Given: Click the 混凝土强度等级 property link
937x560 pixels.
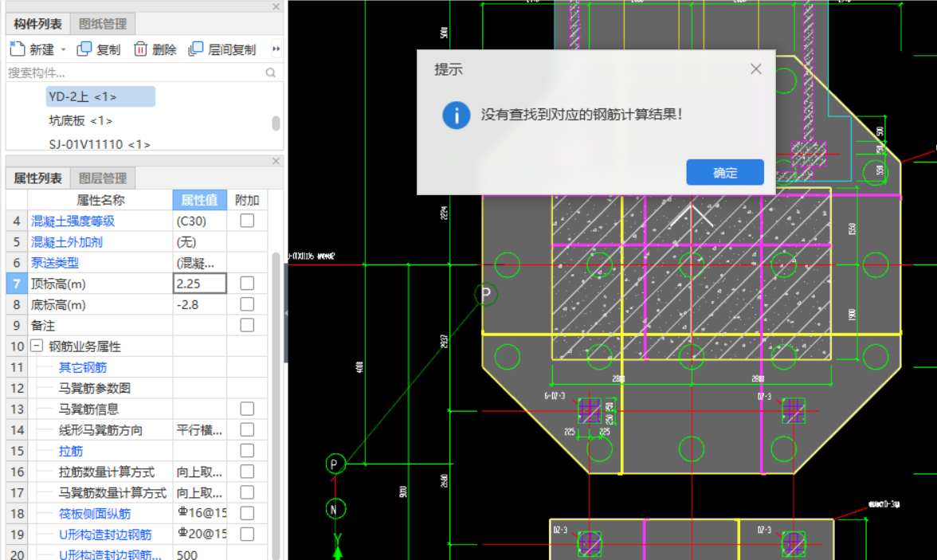Looking at the screenshot, I should coord(73,221).
